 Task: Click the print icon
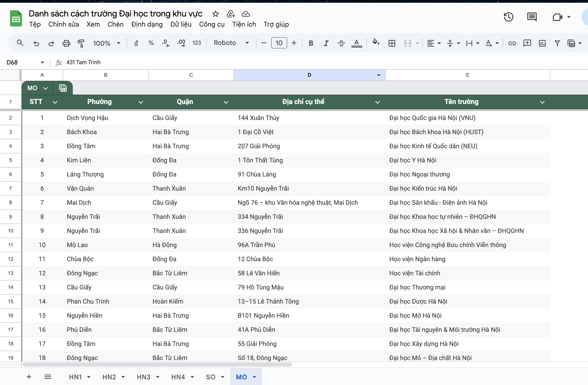66,43
